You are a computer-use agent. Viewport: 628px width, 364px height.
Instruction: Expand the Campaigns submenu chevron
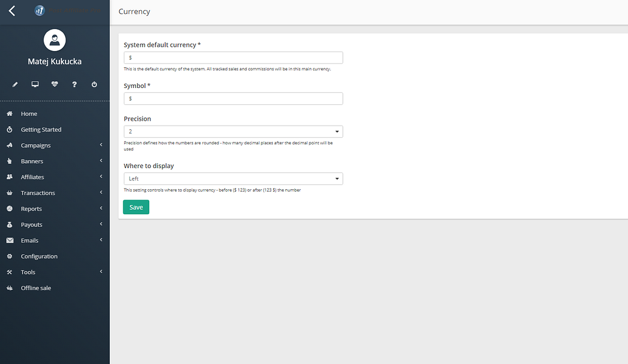point(101,145)
